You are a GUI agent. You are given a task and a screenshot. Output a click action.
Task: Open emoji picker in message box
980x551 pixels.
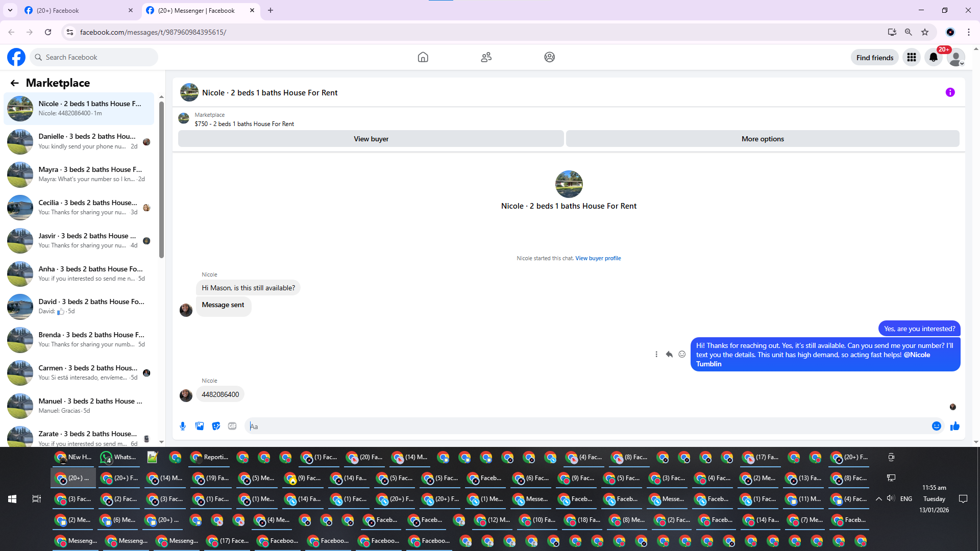(x=936, y=426)
